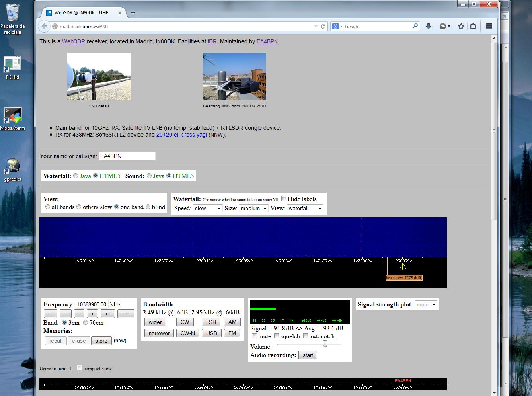Enable the mute checkbox
This screenshot has height=396, width=532.
click(x=254, y=336)
